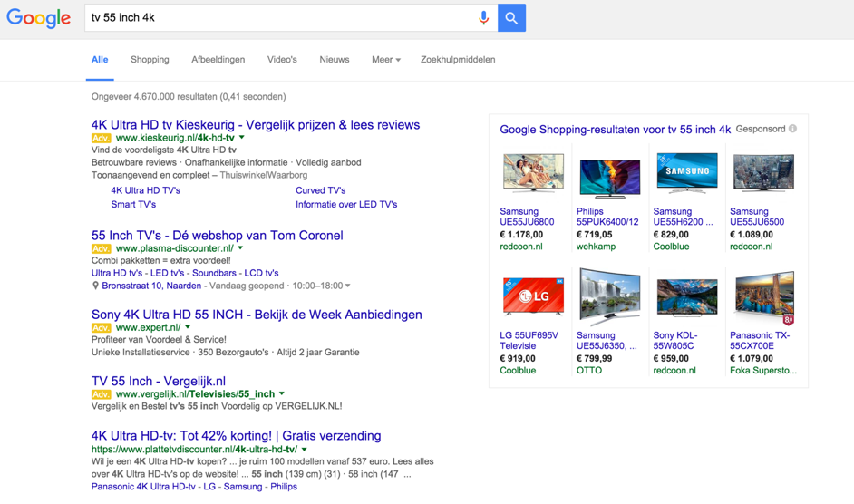Image resolution: width=854 pixels, height=504 pixels.
Task: Click the € 719,05 price
Action: pyautogui.click(x=594, y=234)
